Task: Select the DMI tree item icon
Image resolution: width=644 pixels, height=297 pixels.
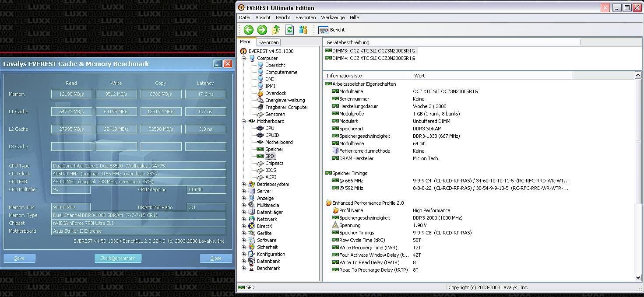Action: (x=260, y=79)
